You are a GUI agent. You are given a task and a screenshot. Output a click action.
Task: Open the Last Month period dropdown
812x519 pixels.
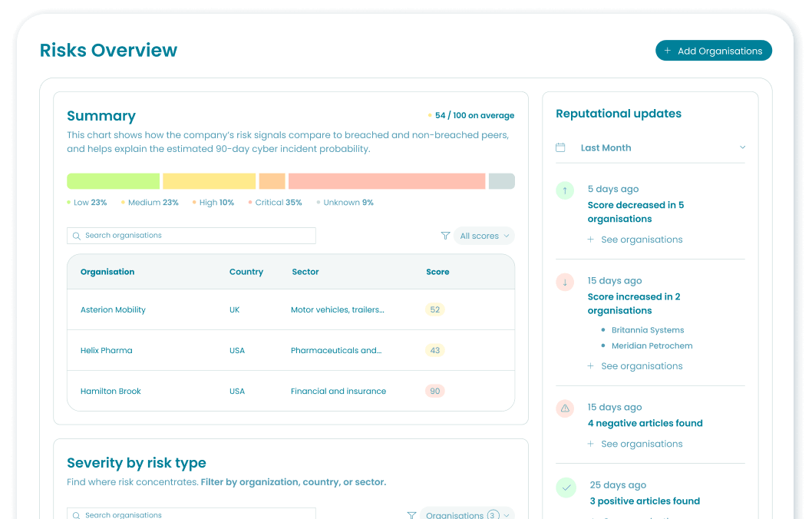tap(650, 147)
